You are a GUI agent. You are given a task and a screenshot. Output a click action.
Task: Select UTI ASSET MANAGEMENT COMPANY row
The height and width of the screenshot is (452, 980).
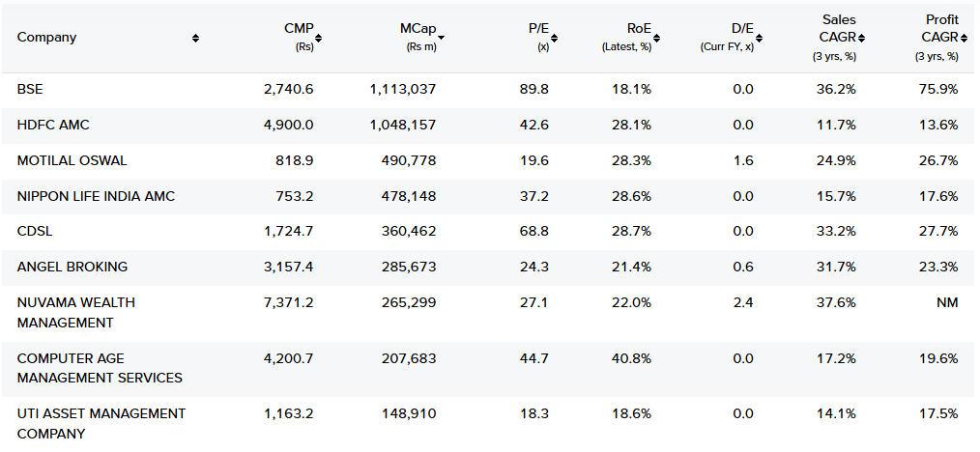[x=101, y=423]
